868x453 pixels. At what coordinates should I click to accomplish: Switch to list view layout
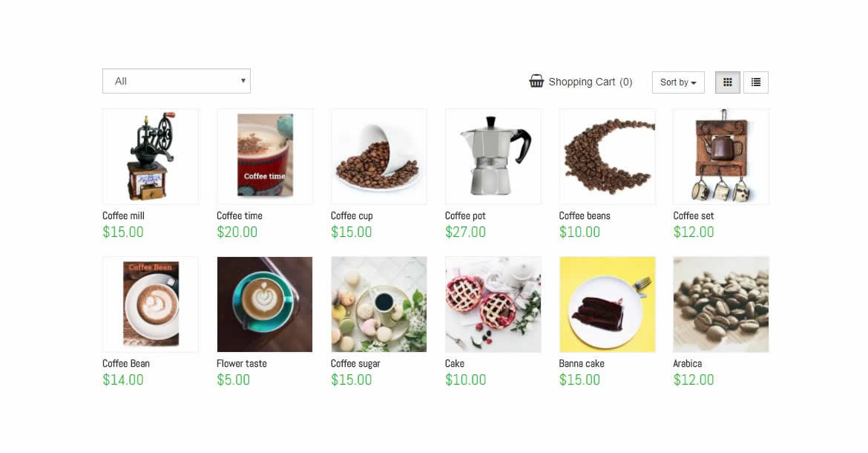pos(756,82)
